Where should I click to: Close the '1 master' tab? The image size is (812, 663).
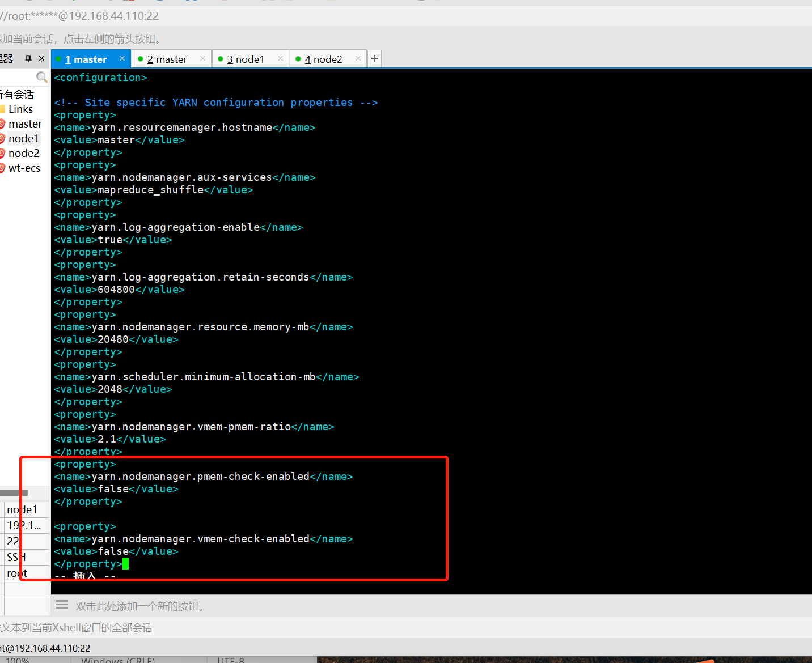pos(122,59)
